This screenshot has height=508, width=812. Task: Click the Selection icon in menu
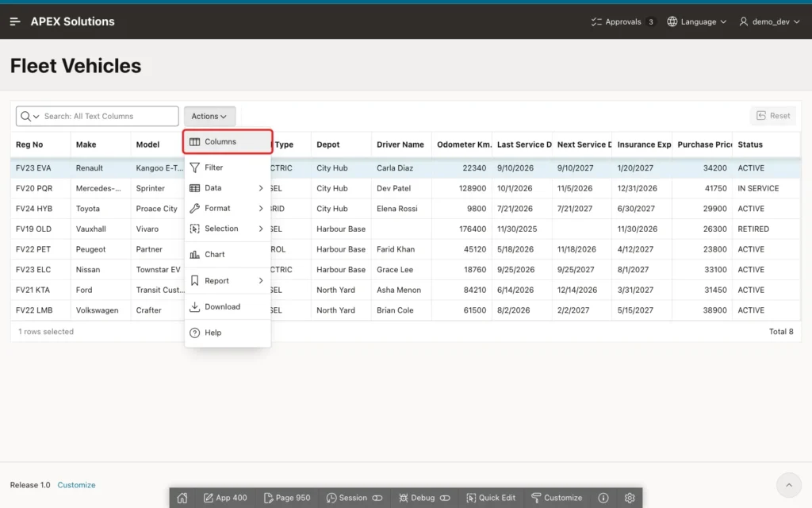coord(195,229)
